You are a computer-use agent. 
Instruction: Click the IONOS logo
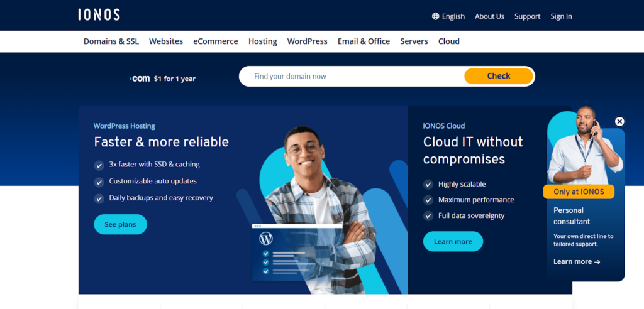(x=99, y=15)
